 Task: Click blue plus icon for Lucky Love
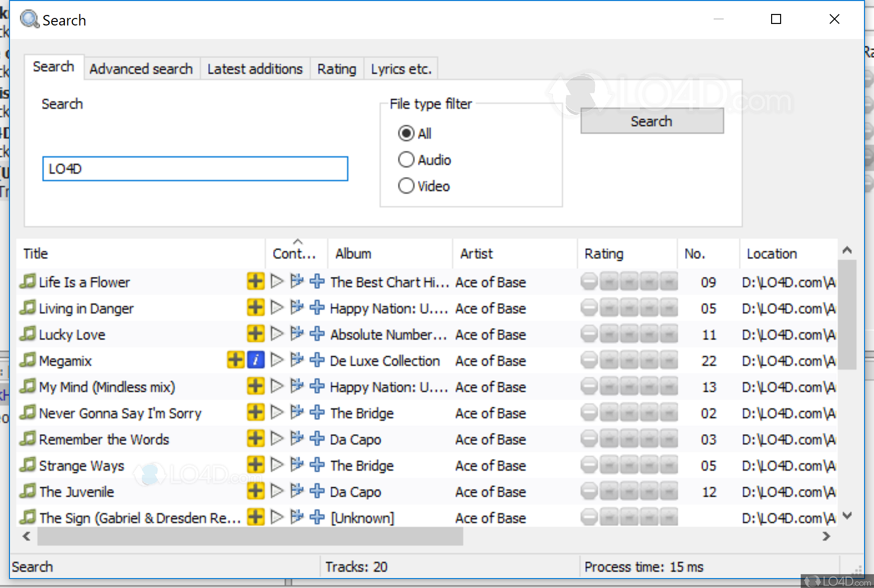pos(317,334)
